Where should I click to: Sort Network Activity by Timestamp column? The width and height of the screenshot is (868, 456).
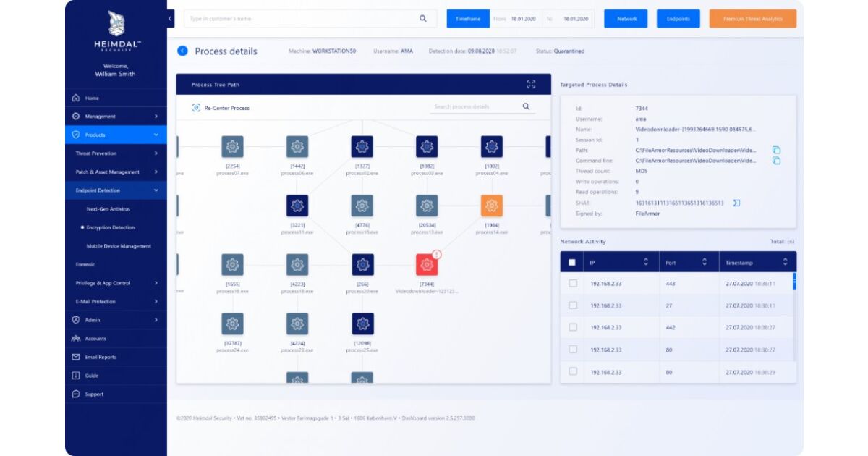click(x=785, y=262)
